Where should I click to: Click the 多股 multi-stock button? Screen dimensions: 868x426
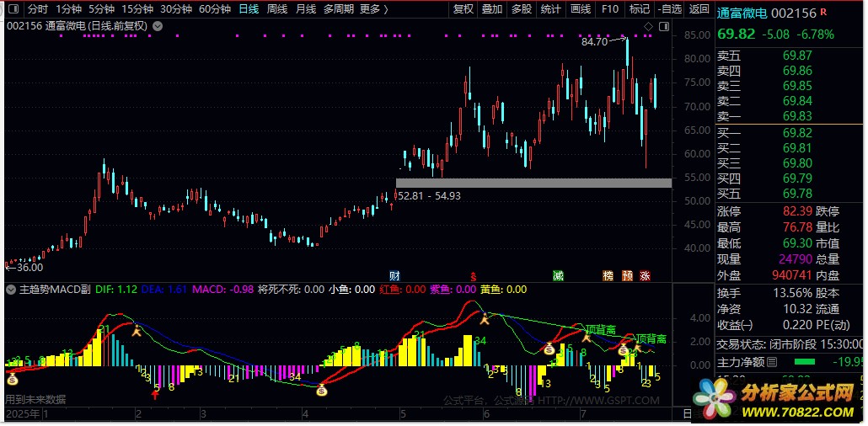tap(521, 9)
